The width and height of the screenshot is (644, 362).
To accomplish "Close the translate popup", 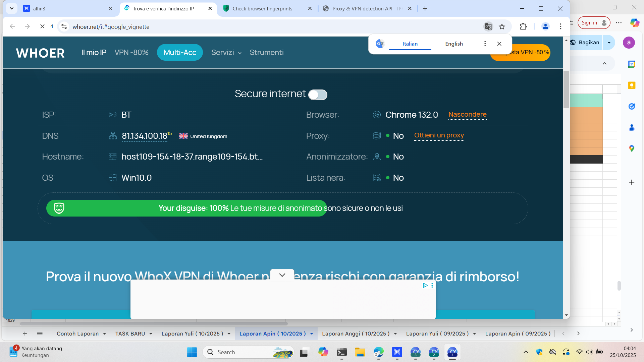I will (499, 44).
